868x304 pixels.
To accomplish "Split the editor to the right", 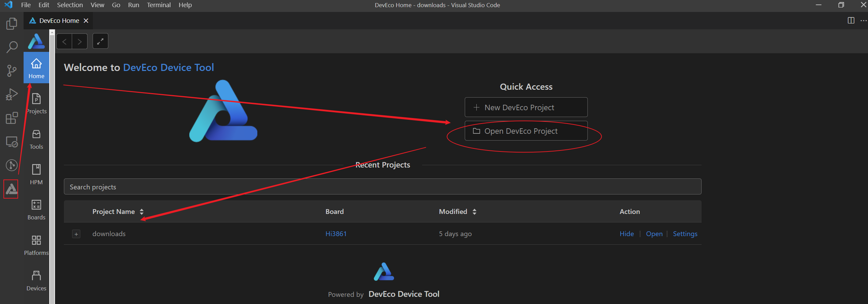I will (x=851, y=20).
